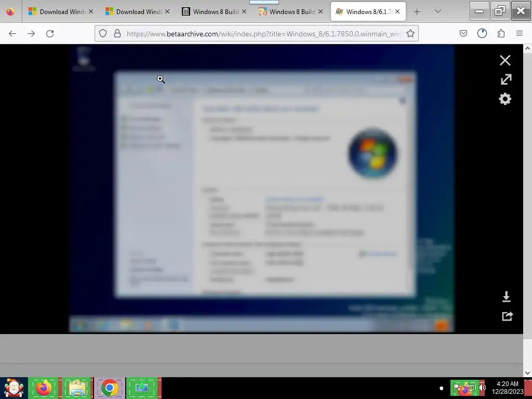Open Firefox View pinned icon

pyautogui.click(x=10, y=11)
